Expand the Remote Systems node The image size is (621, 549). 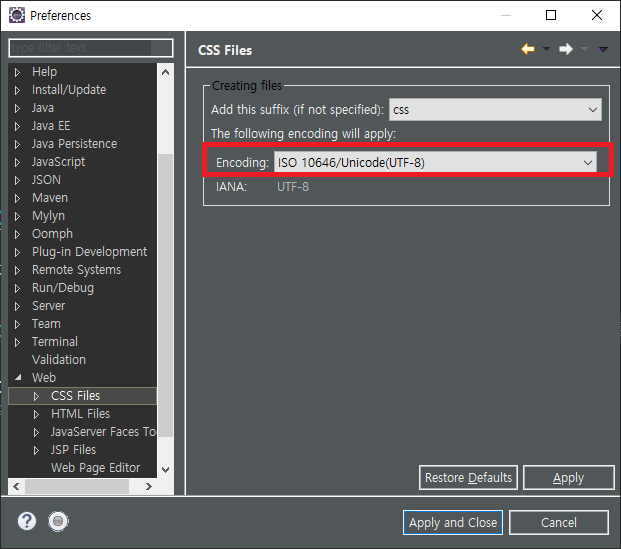click(x=17, y=270)
